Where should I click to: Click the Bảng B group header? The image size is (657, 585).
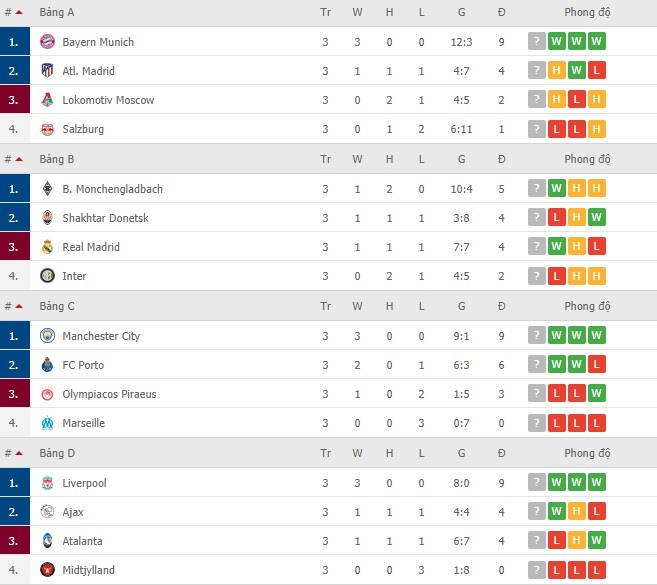tap(57, 159)
